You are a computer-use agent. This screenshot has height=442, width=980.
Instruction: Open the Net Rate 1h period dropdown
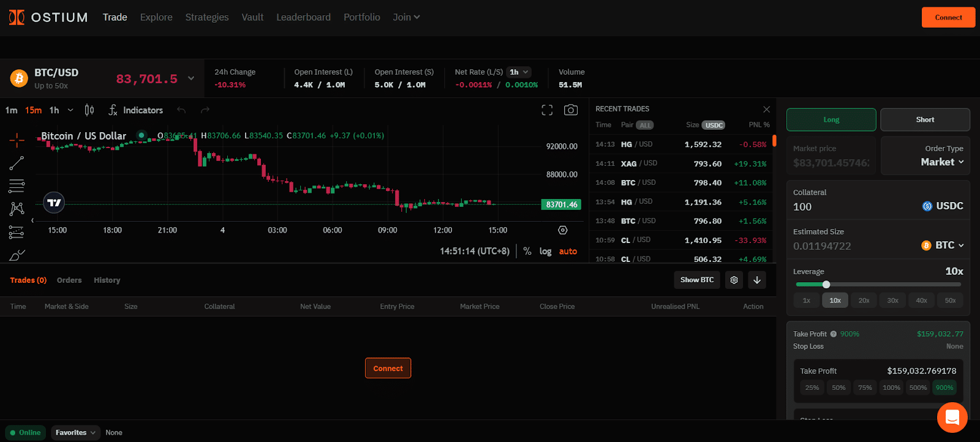tap(519, 72)
